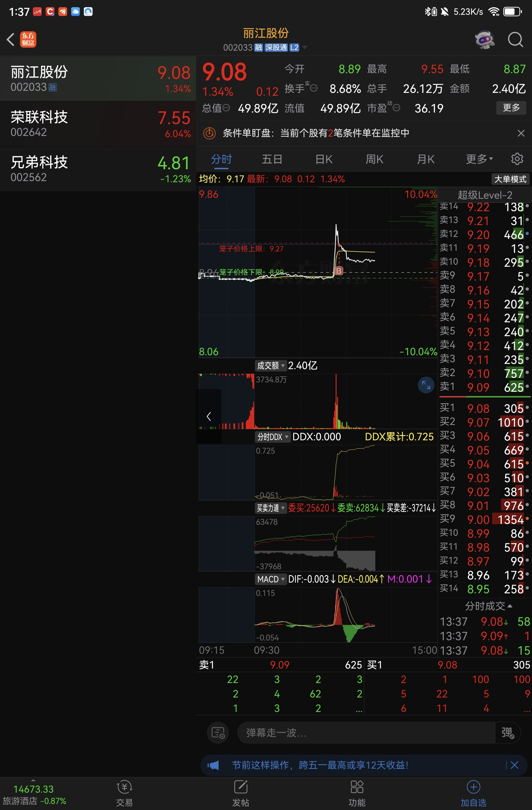The width and height of the screenshot is (532, 810).
Task: Select buy level 买14 at 8.95
Action: [485, 589]
